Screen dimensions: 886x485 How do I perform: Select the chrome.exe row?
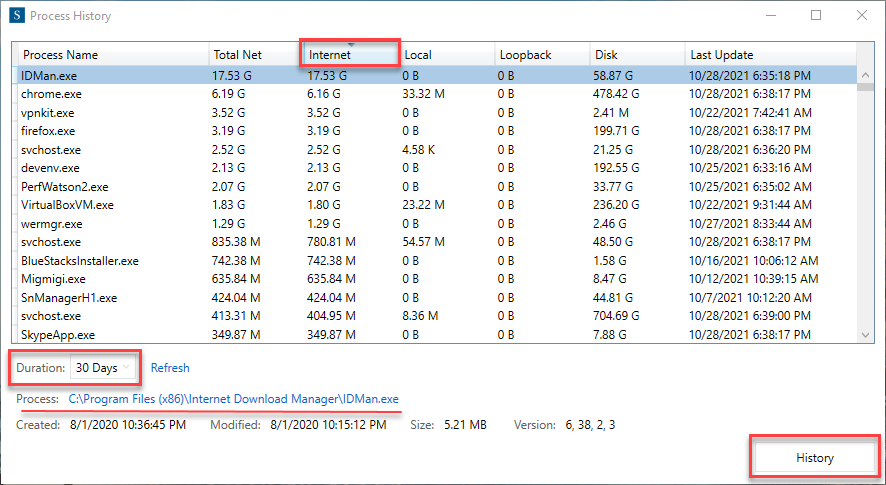click(434, 94)
